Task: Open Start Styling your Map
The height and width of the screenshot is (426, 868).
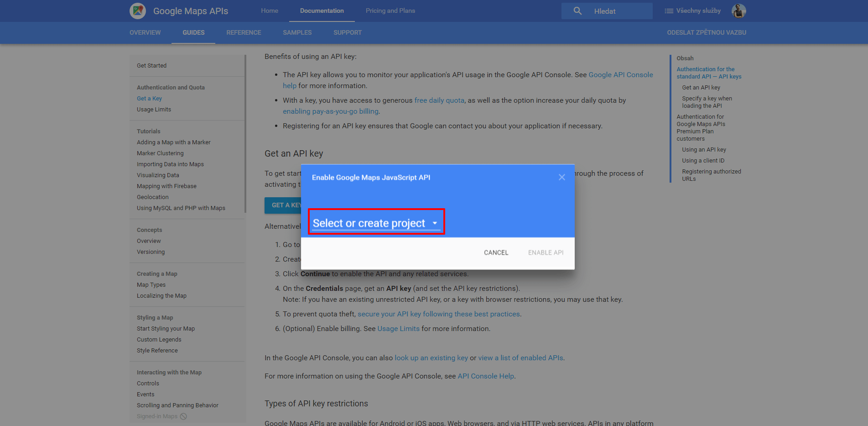Action: click(166, 328)
